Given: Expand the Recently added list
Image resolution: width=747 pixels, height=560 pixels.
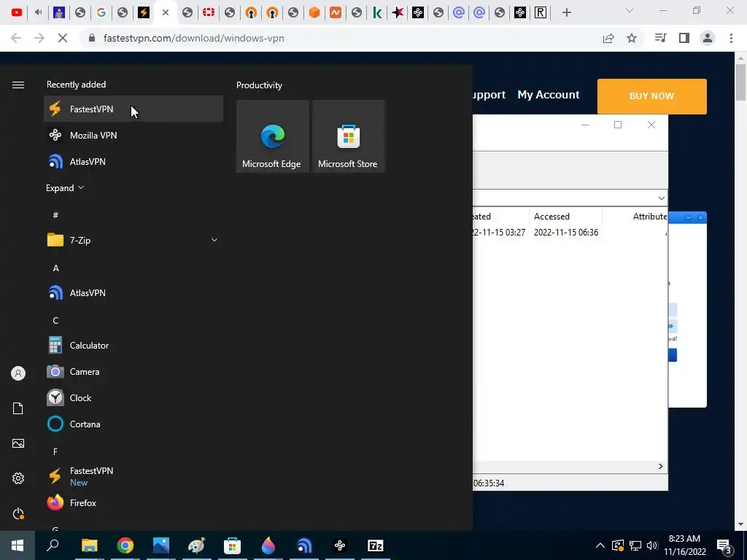Looking at the screenshot, I should pyautogui.click(x=65, y=187).
